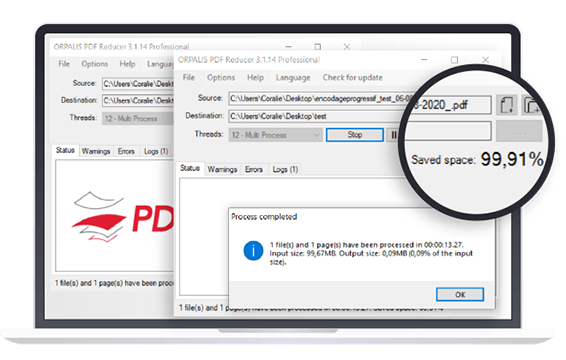Select the Status tab in the front window

tap(190, 168)
